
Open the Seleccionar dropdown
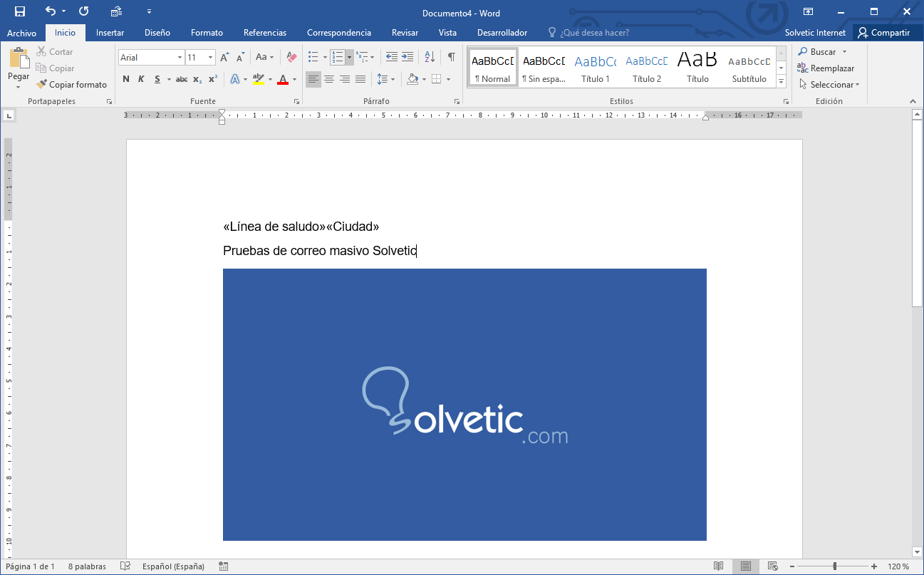(x=829, y=85)
